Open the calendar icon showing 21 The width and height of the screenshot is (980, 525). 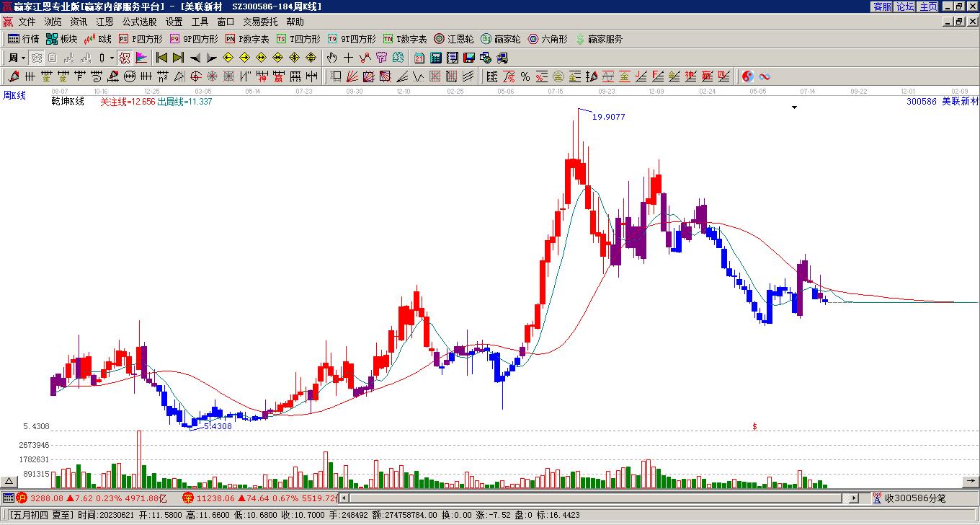coord(419,58)
